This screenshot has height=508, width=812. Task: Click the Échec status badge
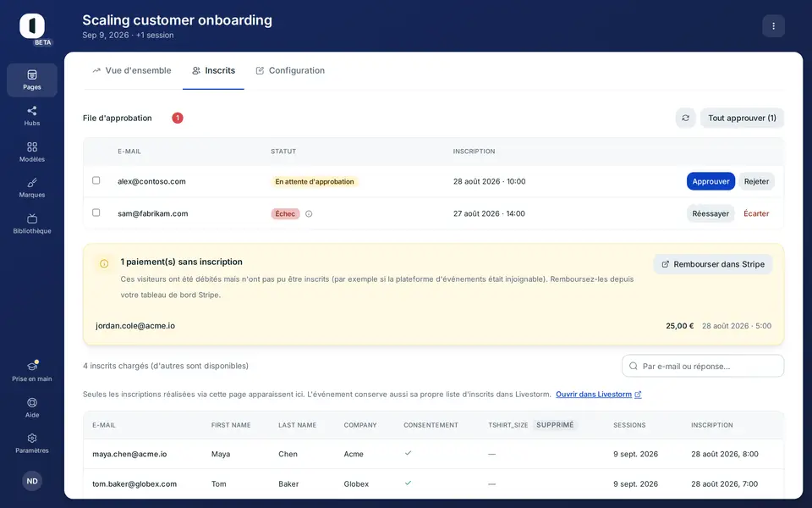click(285, 213)
